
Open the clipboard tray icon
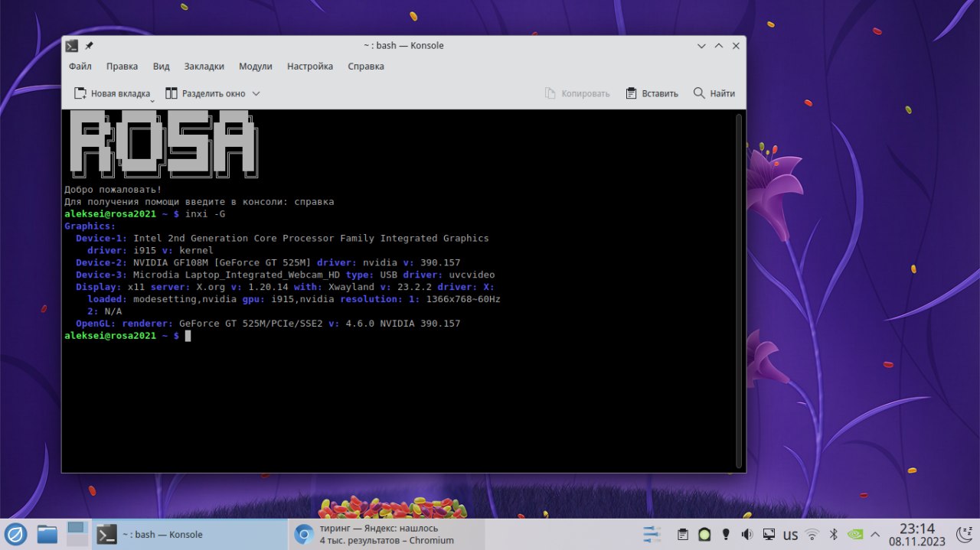[x=684, y=534]
